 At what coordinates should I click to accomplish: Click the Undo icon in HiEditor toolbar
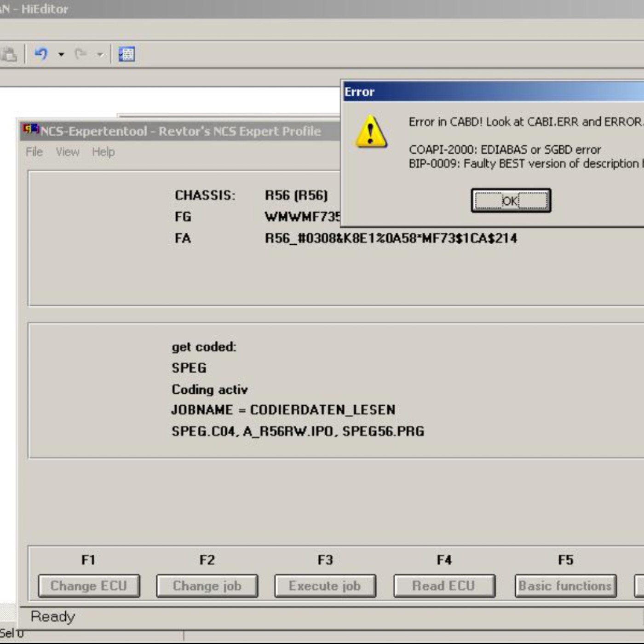tap(41, 54)
